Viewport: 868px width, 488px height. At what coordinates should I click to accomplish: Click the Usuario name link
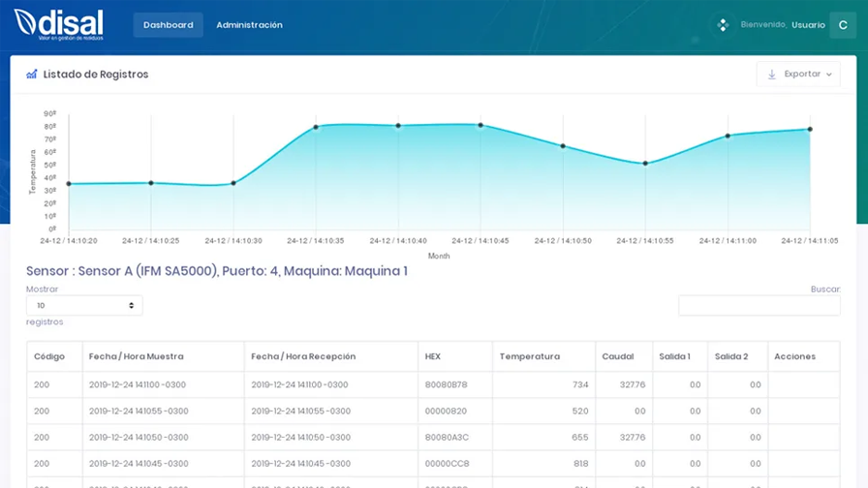pos(808,25)
